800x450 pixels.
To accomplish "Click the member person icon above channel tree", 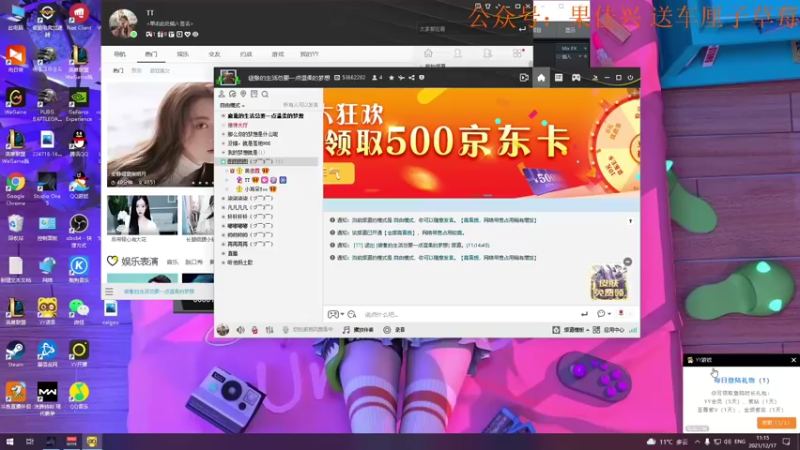I will click(221, 94).
